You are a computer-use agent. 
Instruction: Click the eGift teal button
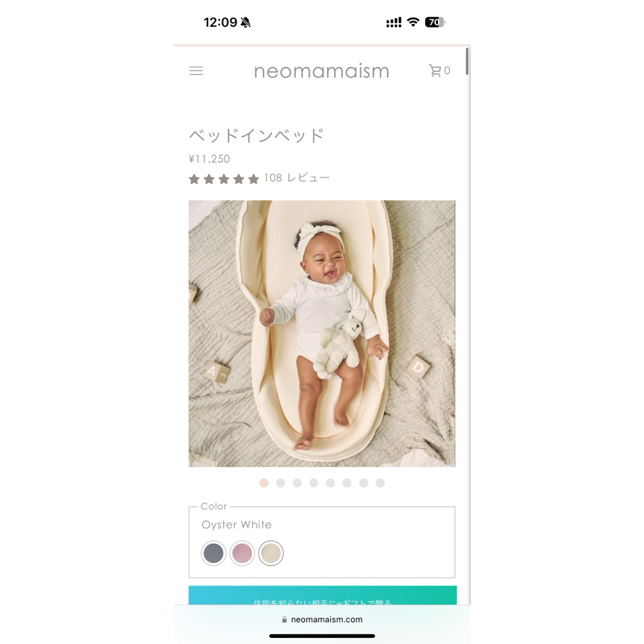tap(323, 595)
